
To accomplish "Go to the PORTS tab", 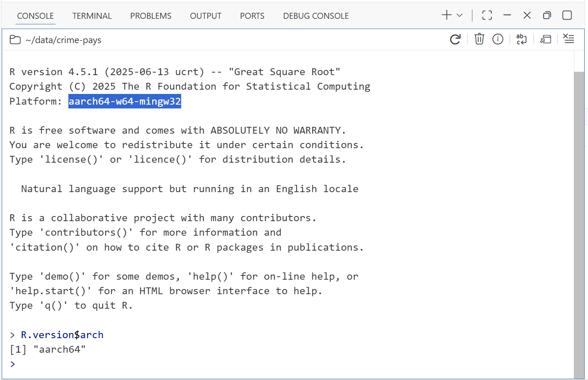I will pyautogui.click(x=252, y=16).
